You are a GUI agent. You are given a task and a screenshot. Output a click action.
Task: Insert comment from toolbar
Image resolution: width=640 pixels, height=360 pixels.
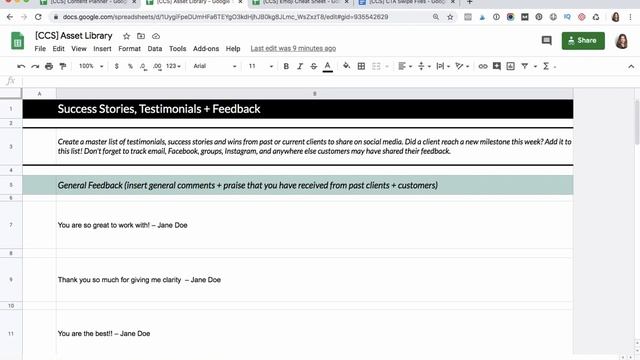coord(497,66)
